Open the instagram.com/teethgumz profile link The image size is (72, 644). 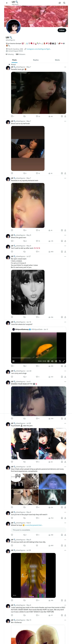pyautogui.click(x=39, y=49)
